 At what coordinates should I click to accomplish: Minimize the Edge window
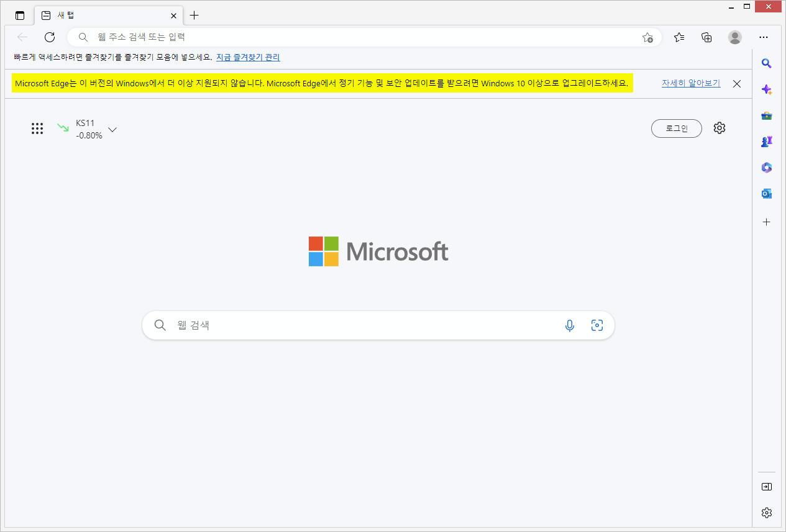pyautogui.click(x=730, y=6)
